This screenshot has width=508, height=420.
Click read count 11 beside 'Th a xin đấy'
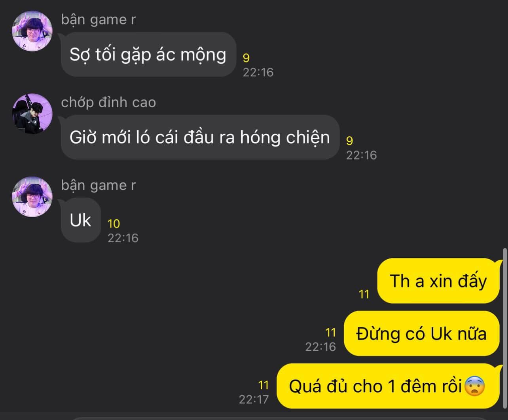pos(364,294)
